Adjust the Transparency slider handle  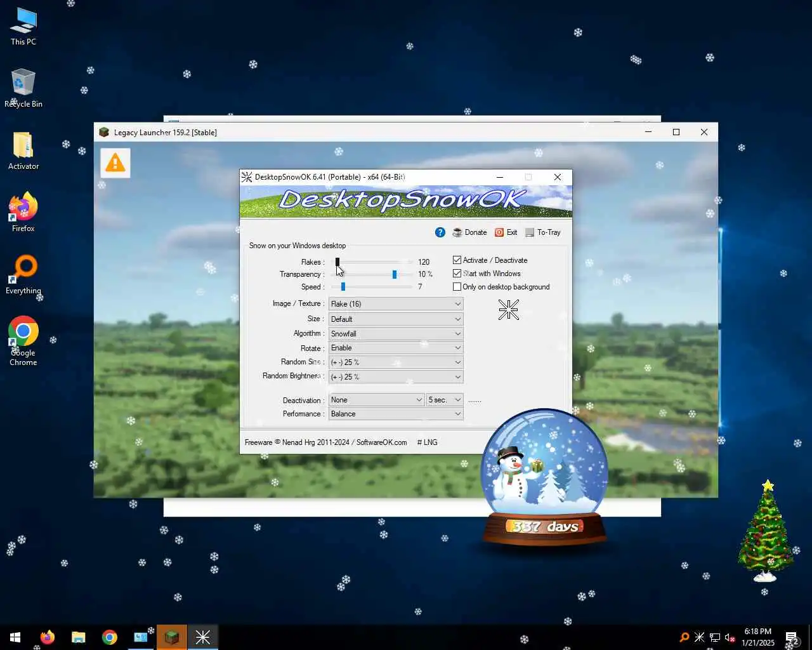pos(395,274)
